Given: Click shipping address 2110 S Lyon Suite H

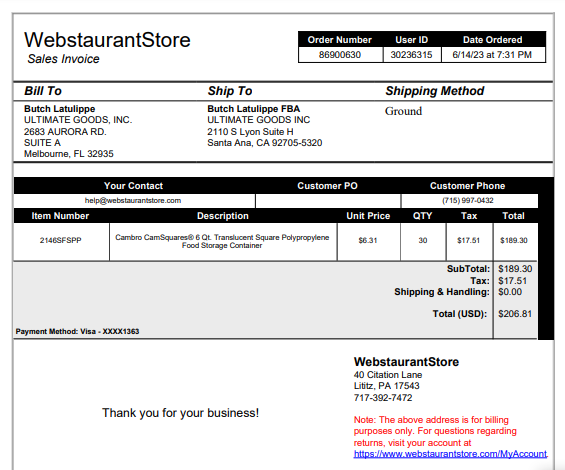Looking at the screenshot, I should [250, 132].
